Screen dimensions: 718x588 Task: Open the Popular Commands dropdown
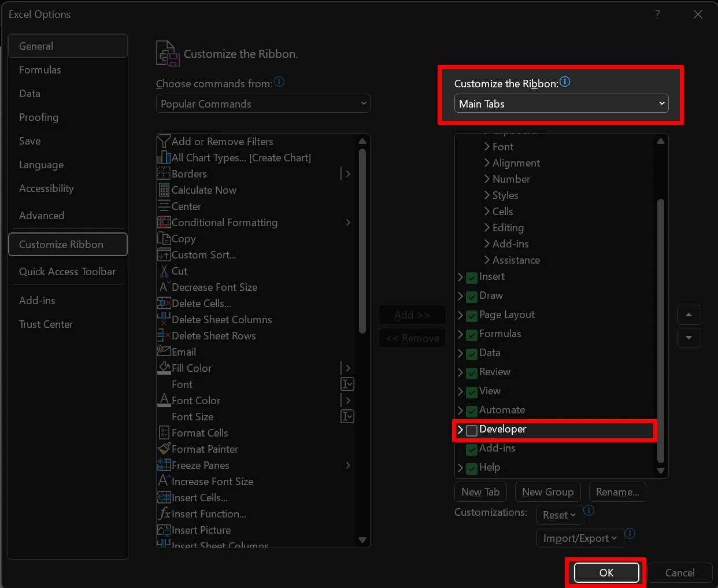coord(263,104)
